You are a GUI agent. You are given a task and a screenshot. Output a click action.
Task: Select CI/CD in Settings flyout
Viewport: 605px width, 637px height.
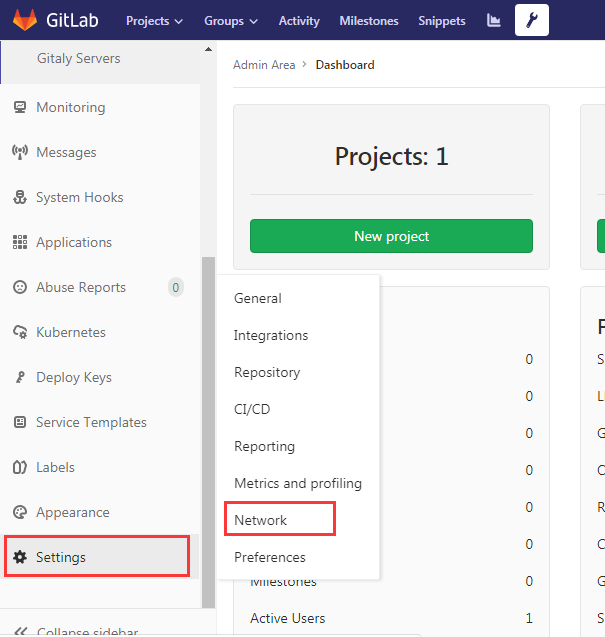[x=252, y=409]
